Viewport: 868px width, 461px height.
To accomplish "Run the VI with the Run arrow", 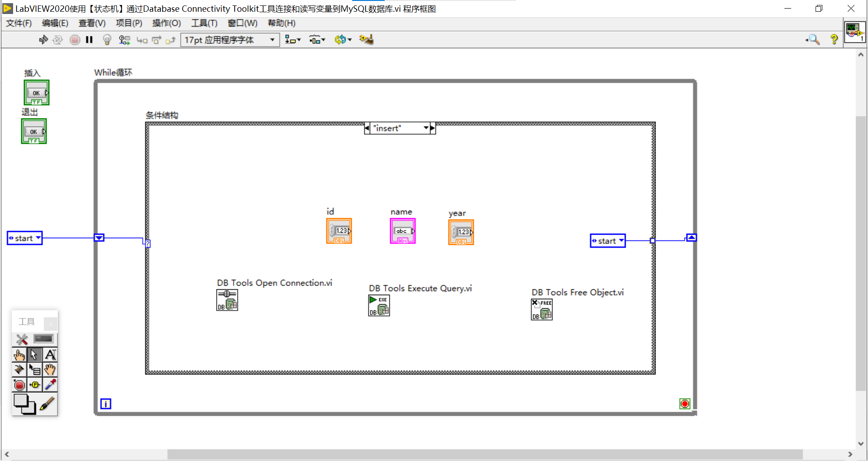I will (43, 40).
